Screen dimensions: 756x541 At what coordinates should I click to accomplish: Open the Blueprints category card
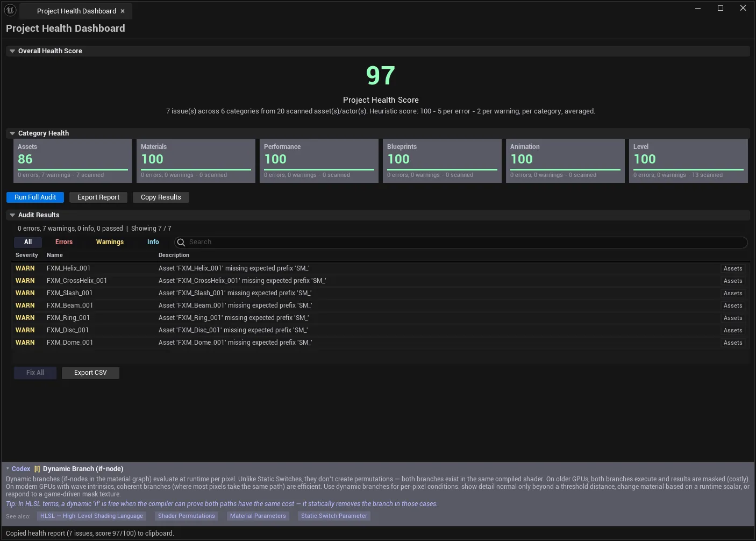tap(442, 161)
